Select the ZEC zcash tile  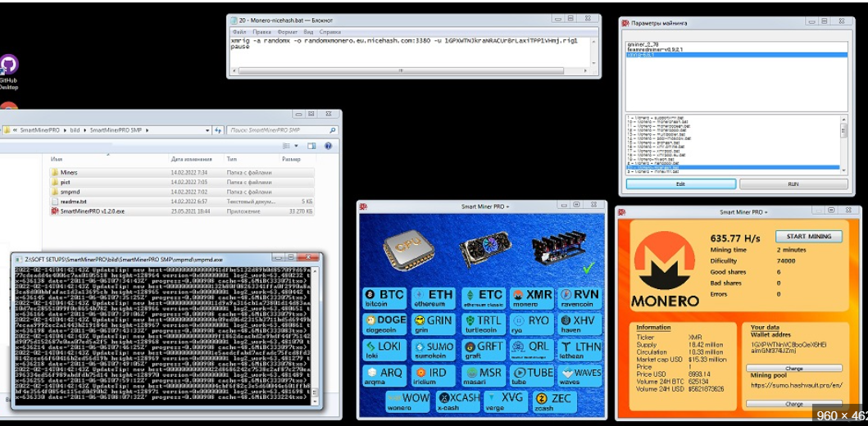pyautogui.click(x=555, y=401)
